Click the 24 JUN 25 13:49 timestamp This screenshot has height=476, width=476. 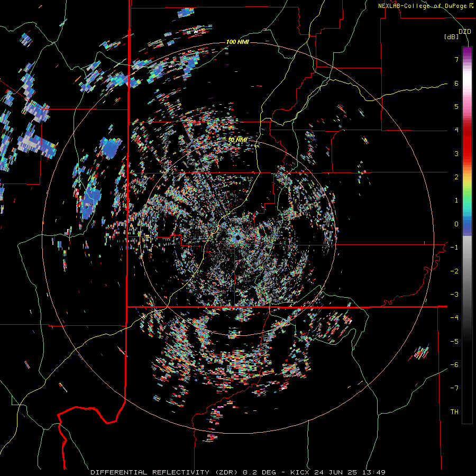tap(350, 472)
